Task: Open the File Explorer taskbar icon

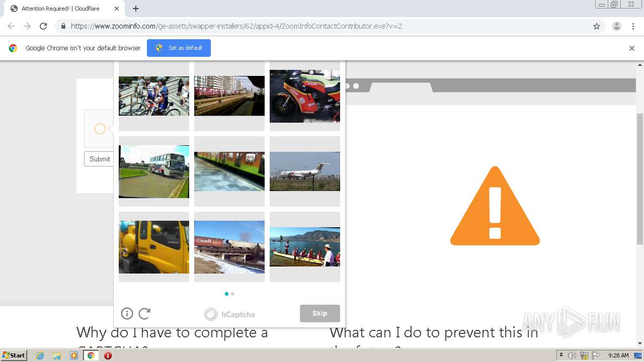Action: point(57,355)
